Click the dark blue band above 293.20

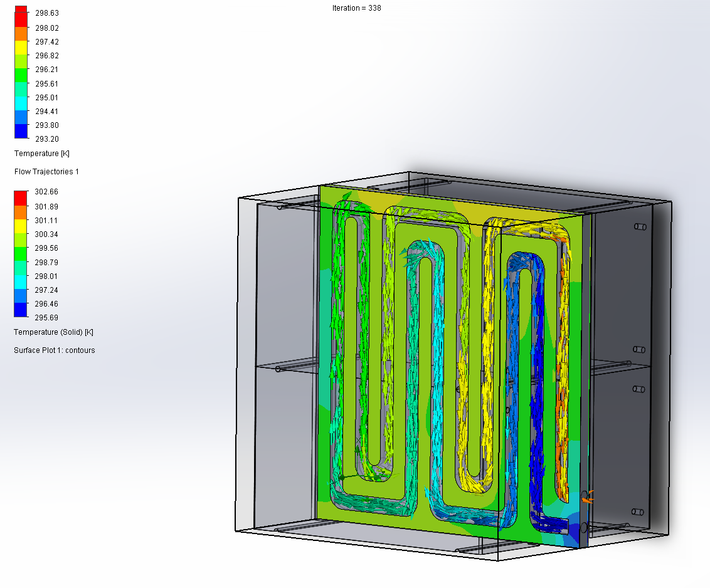21,131
